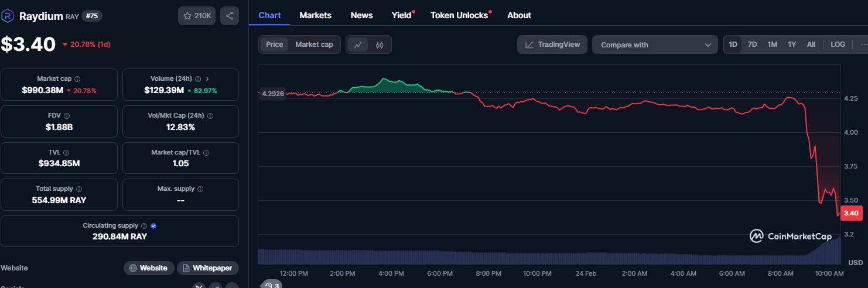Switch to candlestick chart icon
868x288 pixels.
[x=380, y=44]
